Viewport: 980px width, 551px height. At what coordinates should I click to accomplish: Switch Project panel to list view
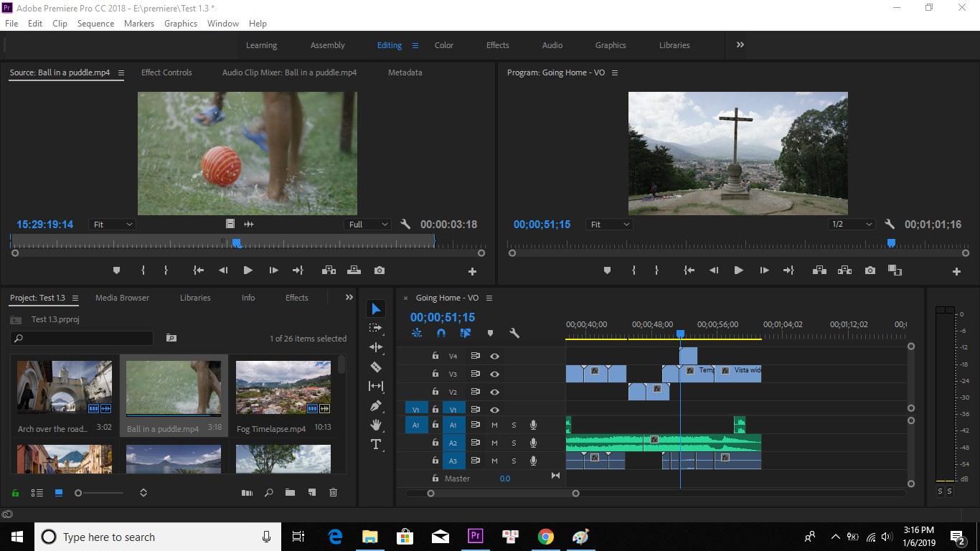[x=37, y=493]
